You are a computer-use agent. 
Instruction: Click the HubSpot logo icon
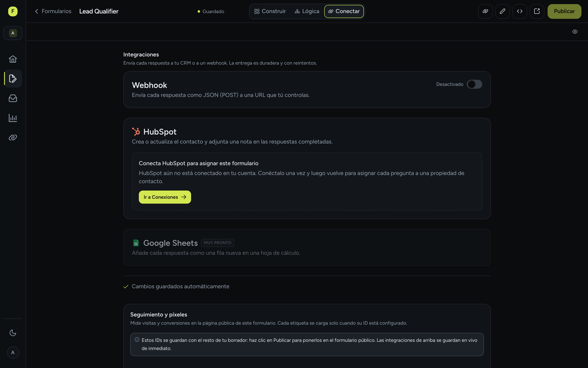pos(136,131)
